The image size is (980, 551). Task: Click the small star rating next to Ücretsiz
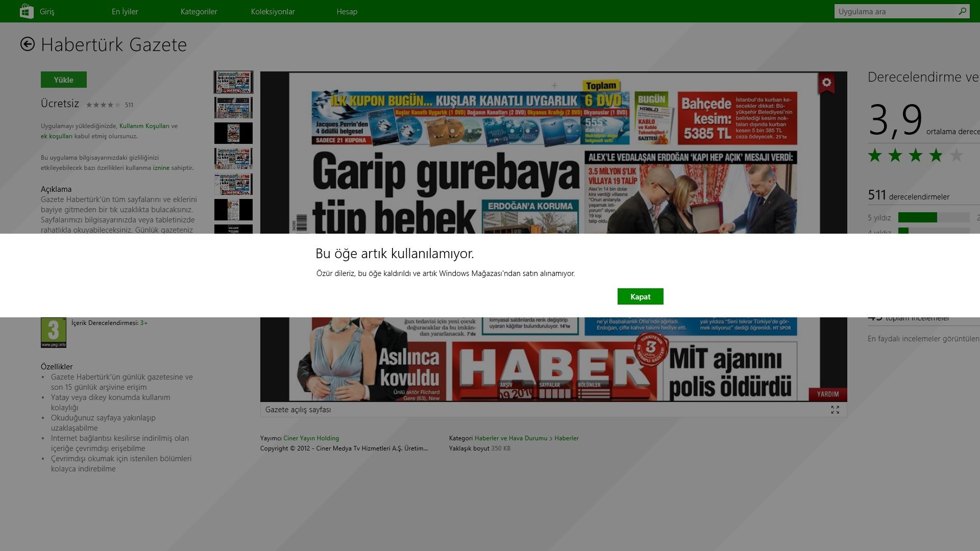coord(103,105)
